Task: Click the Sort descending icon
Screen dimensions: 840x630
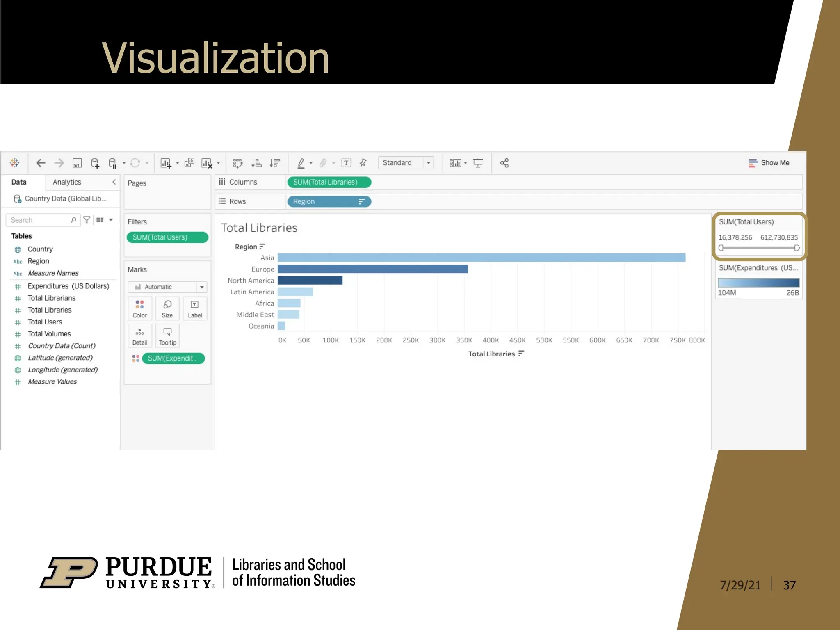Action: (275, 163)
